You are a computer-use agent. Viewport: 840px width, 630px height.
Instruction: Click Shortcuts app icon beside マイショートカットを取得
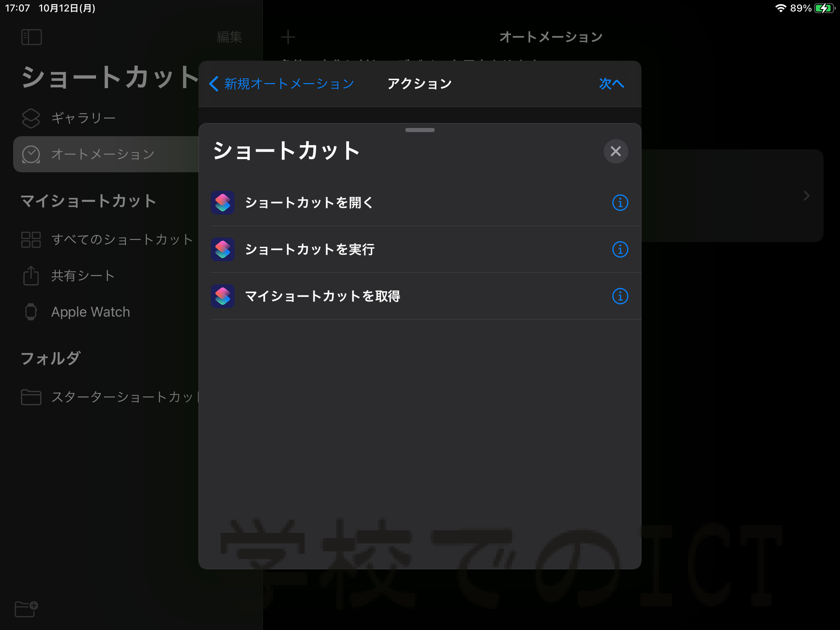223,296
